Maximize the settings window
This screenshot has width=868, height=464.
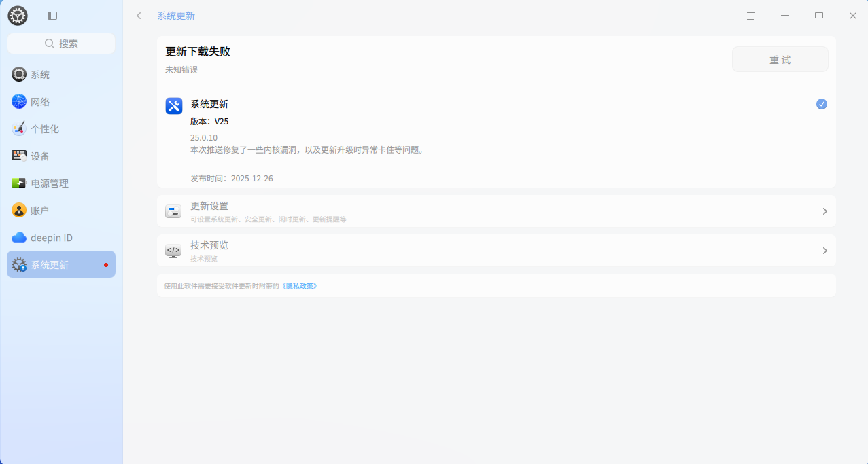coord(819,16)
